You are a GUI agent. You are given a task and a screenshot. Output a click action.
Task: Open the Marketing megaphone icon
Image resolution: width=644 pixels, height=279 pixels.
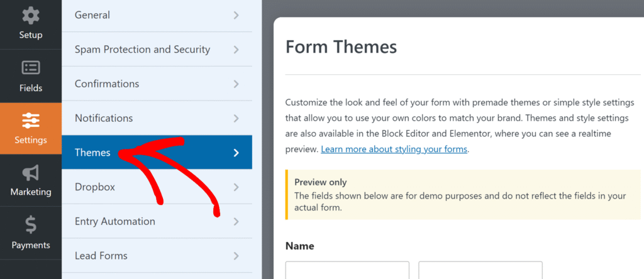pyautogui.click(x=30, y=173)
